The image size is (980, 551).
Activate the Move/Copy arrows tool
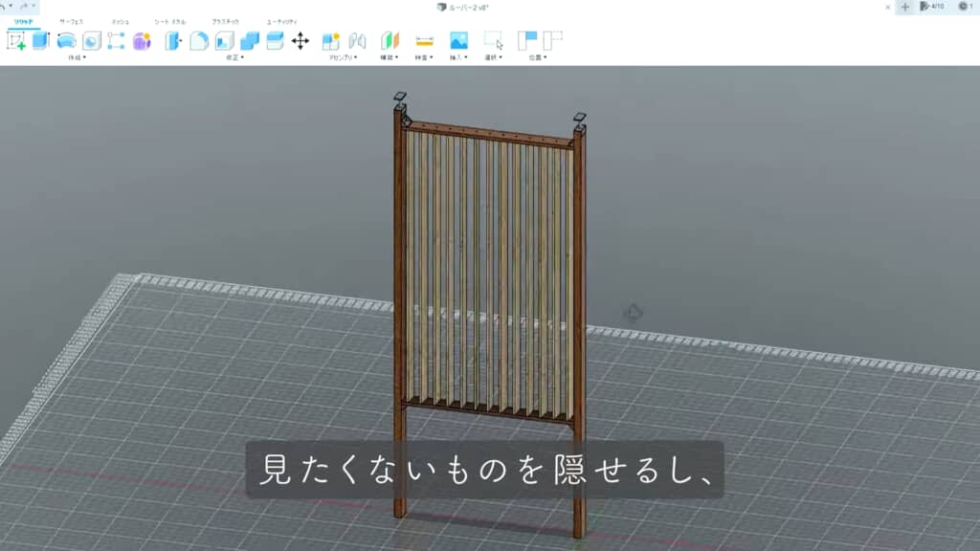click(x=300, y=40)
